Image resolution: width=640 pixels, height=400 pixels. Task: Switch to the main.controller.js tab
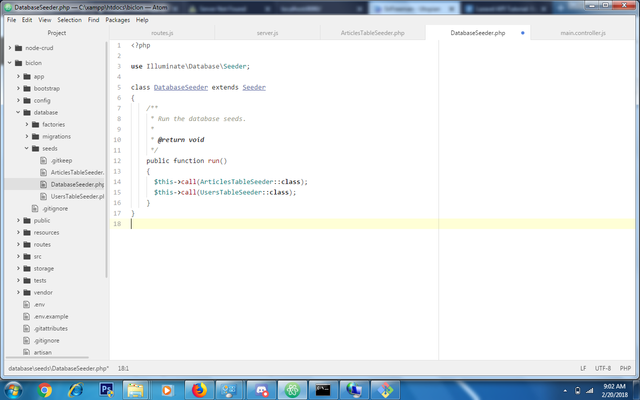pyautogui.click(x=583, y=33)
